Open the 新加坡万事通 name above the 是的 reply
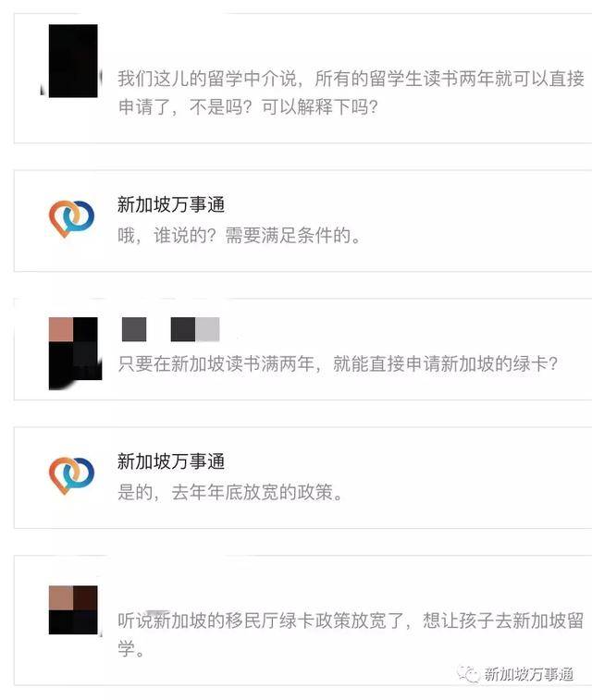 click(x=171, y=461)
